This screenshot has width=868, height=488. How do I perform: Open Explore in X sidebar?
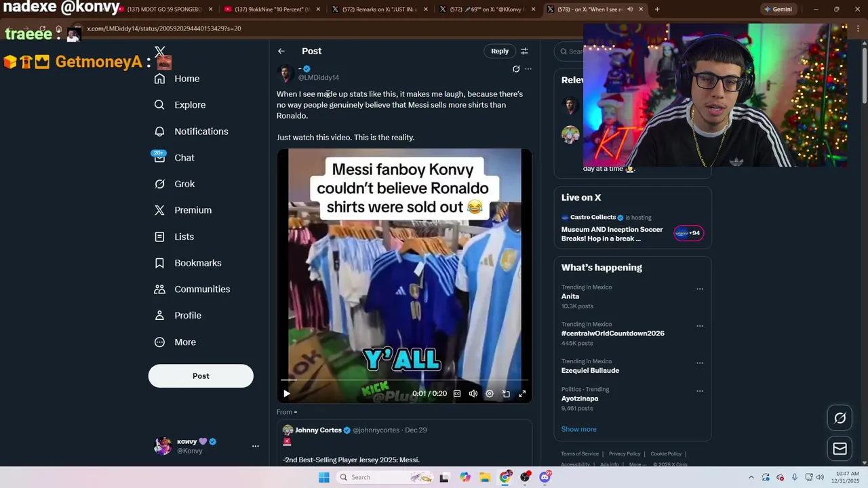click(x=180, y=105)
